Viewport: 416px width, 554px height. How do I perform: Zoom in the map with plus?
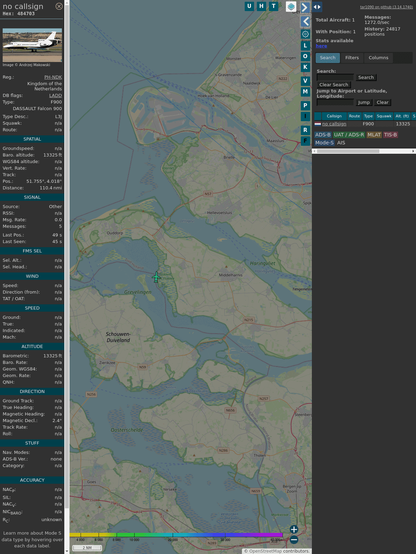[x=294, y=529]
